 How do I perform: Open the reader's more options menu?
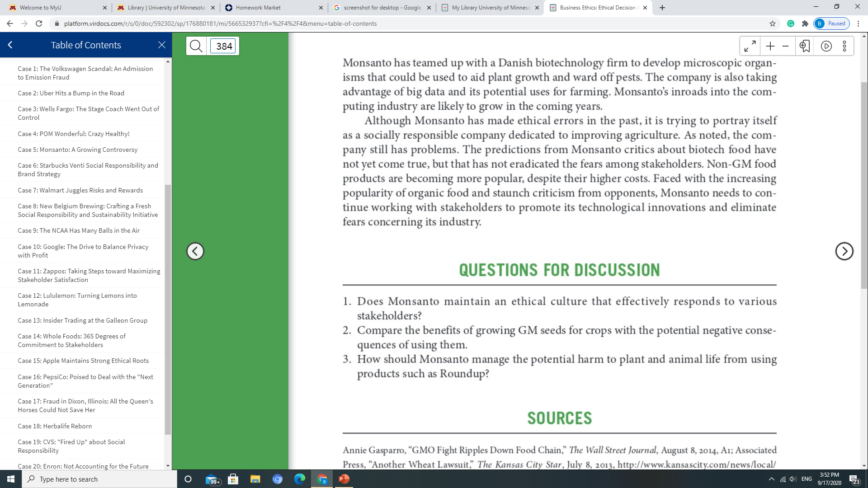click(x=844, y=46)
